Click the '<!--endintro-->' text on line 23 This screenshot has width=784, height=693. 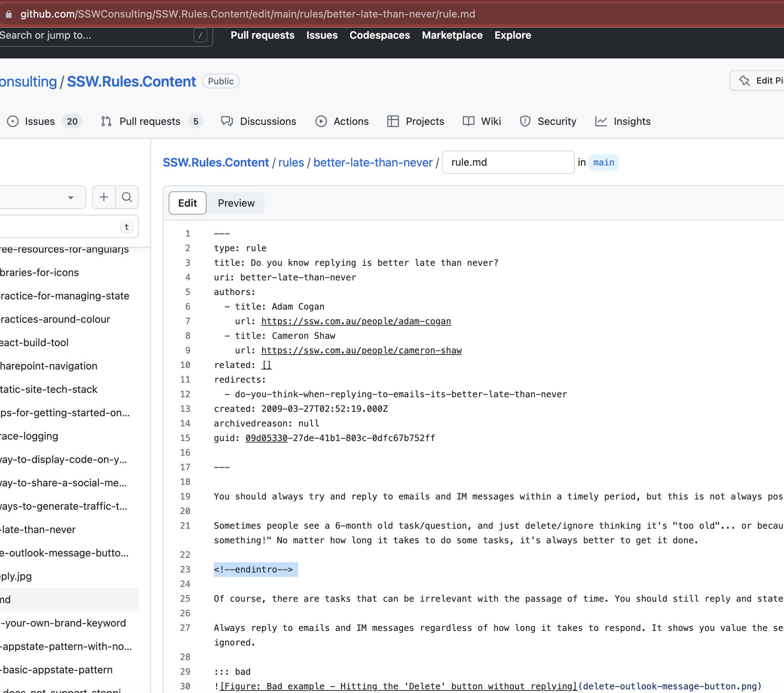pyautogui.click(x=254, y=570)
